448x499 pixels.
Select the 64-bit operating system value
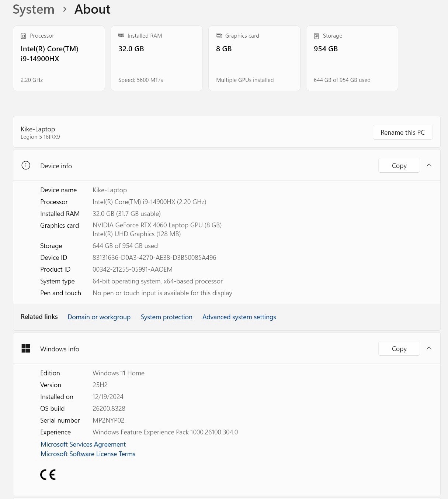tap(157, 281)
